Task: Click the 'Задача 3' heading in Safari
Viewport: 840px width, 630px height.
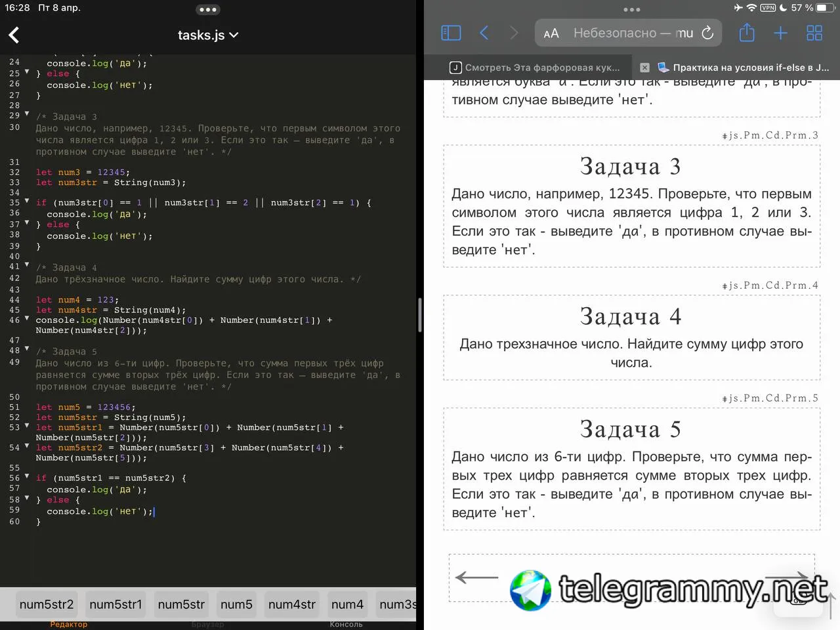Action: pos(631,167)
